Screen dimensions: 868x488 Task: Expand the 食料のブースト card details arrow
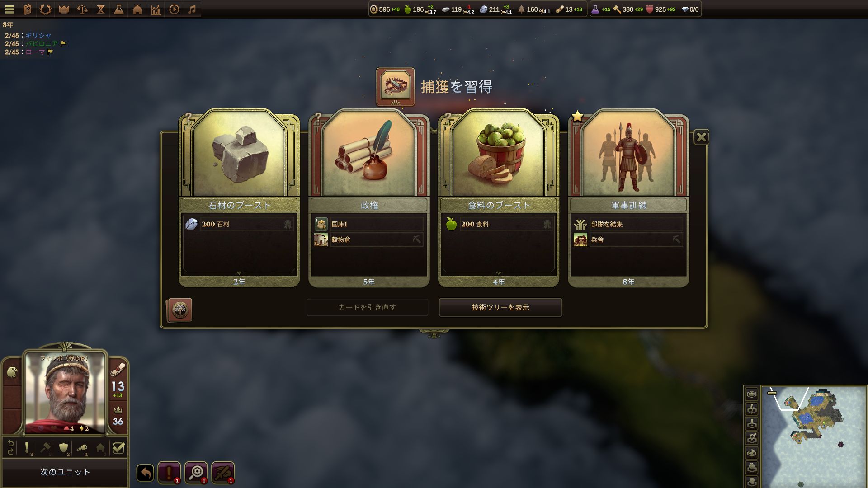pyautogui.click(x=499, y=273)
